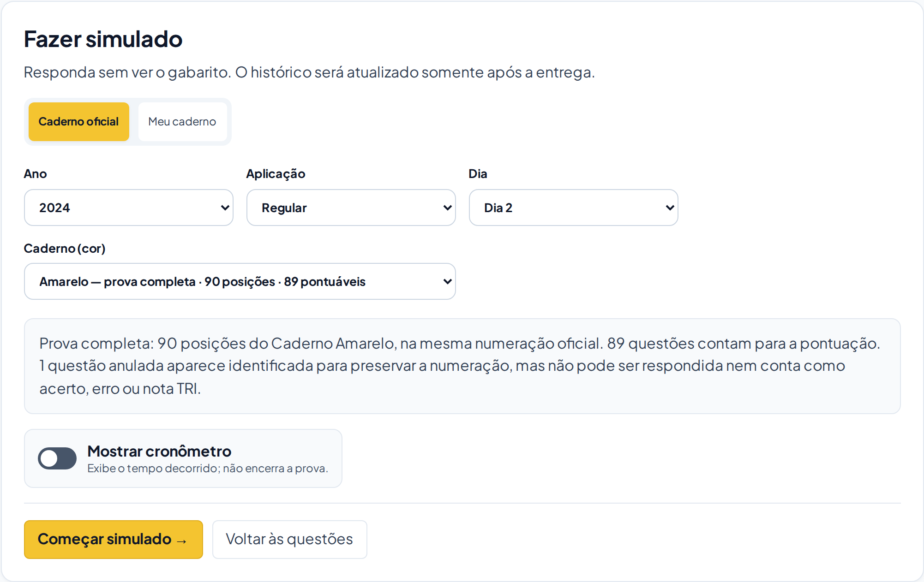Click the 'Mostrar cronômetro' label text
The height and width of the screenshot is (582, 924).
159,451
